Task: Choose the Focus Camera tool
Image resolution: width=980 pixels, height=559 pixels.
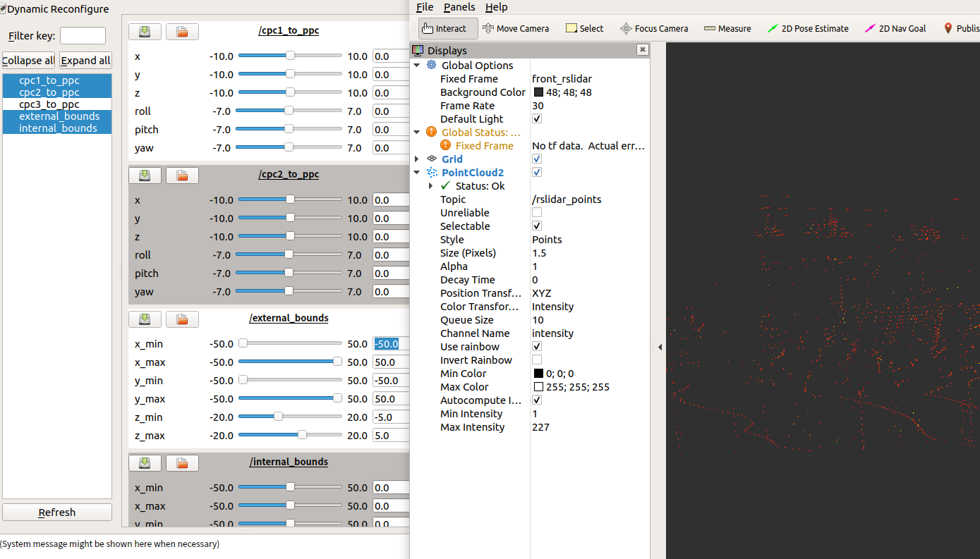Action: pos(654,28)
